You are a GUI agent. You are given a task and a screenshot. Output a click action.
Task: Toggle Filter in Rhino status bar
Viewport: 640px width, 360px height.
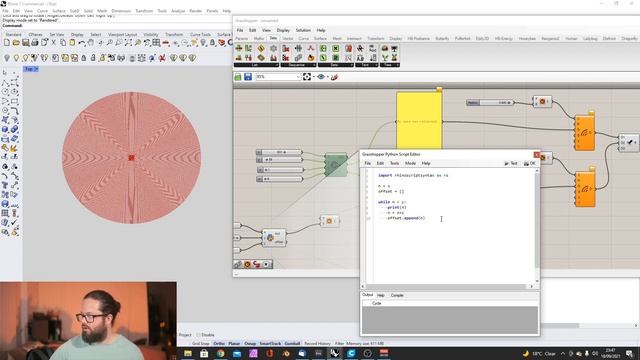click(340, 344)
